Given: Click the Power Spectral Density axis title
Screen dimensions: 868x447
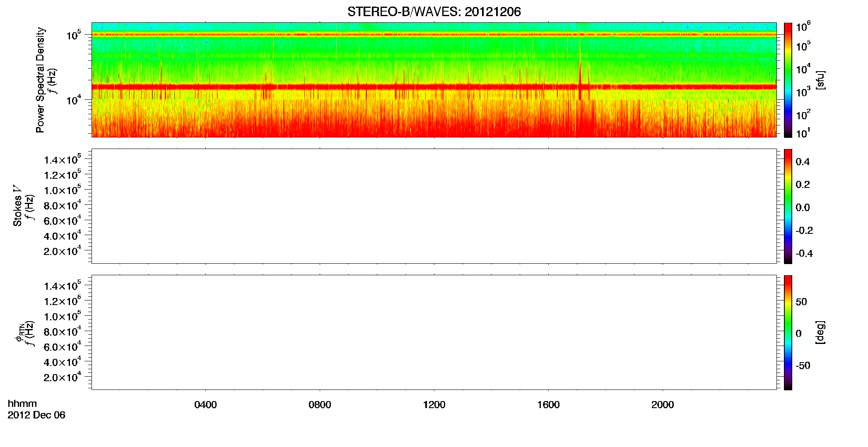Looking at the screenshot, I should click(40, 80).
